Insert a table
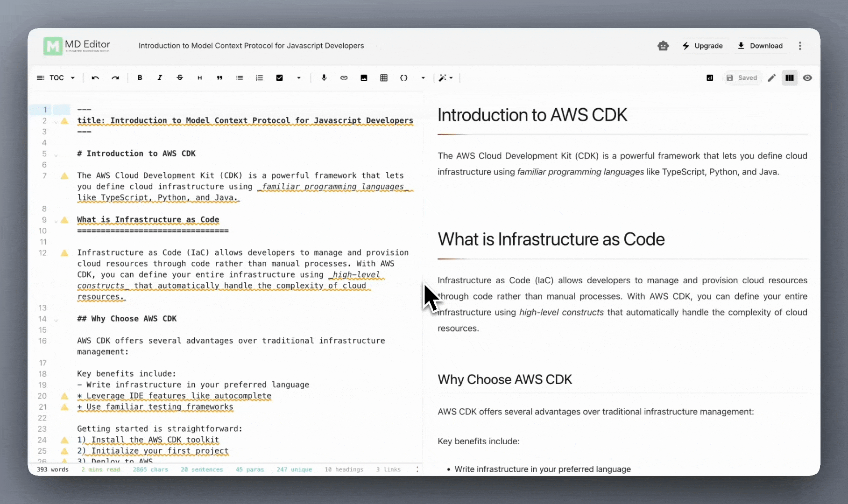 pos(384,77)
